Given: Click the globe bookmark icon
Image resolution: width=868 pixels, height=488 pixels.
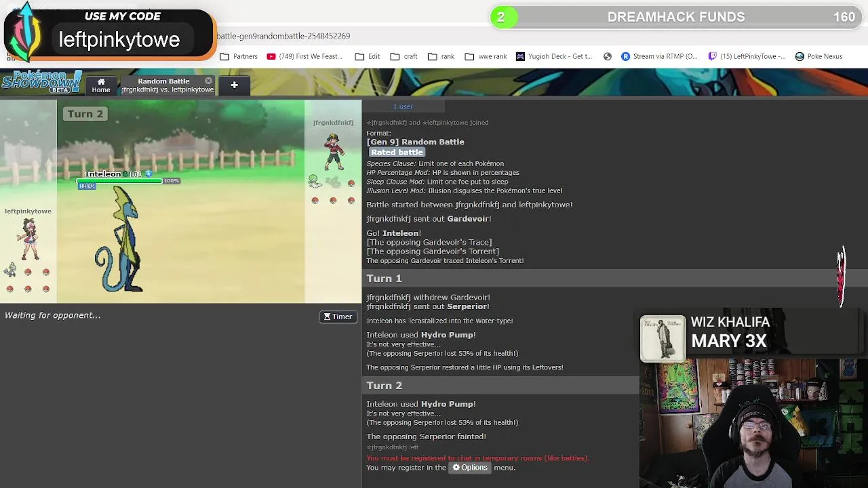Looking at the screenshot, I should click(608, 56).
